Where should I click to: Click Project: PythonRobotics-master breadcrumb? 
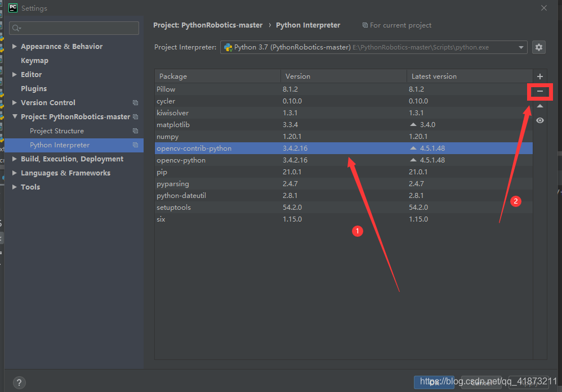208,25
